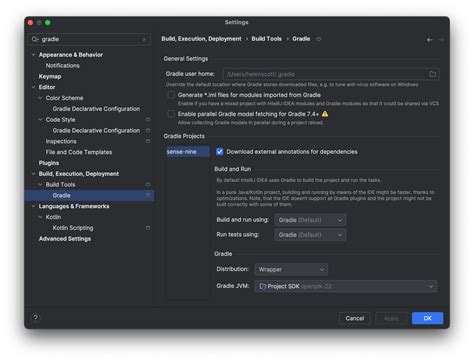Collapse Build, Execution, Deployment tree node
Screen dimensions: 474x361
[x=33, y=174]
